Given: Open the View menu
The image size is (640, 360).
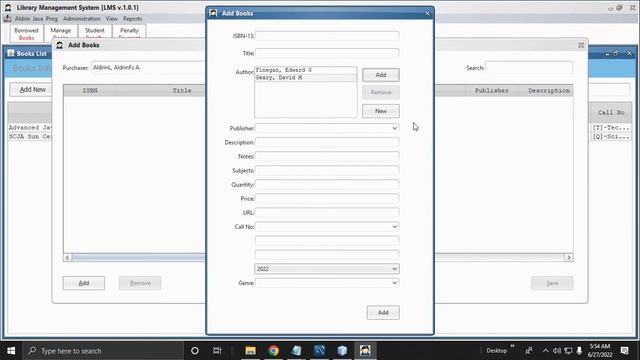Looking at the screenshot, I should (111, 19).
